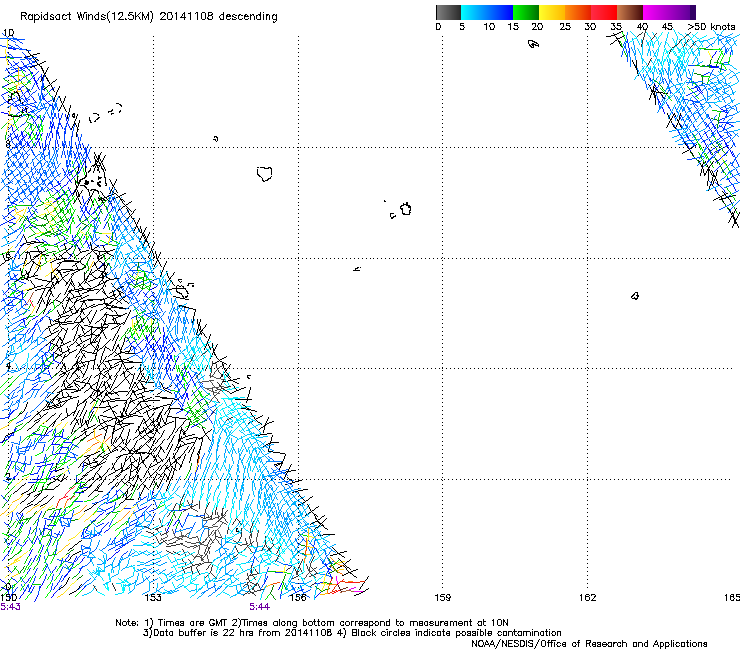Click the gray 0-5 knots legend segment
740x650 pixels.
click(x=448, y=12)
